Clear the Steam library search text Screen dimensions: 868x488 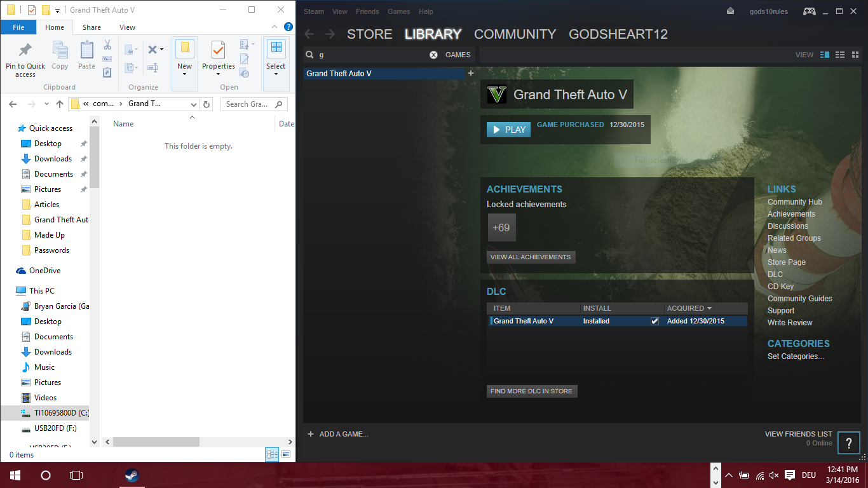433,55
